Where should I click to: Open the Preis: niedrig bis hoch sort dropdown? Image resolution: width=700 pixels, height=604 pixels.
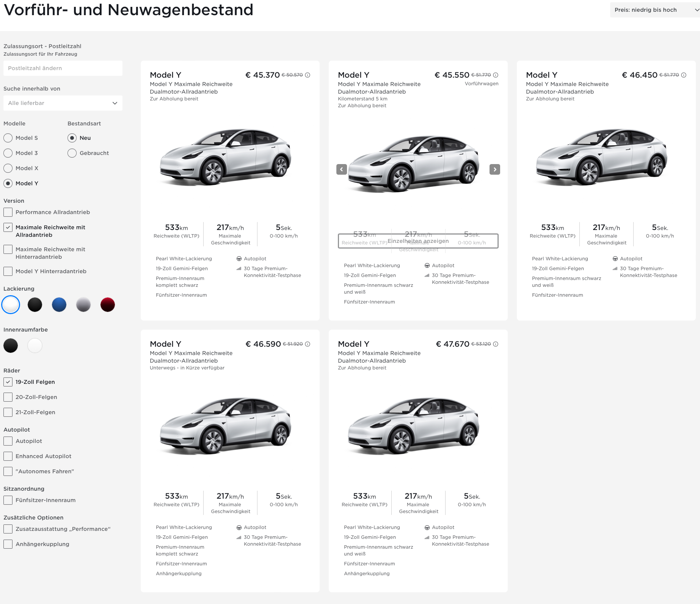pos(655,10)
